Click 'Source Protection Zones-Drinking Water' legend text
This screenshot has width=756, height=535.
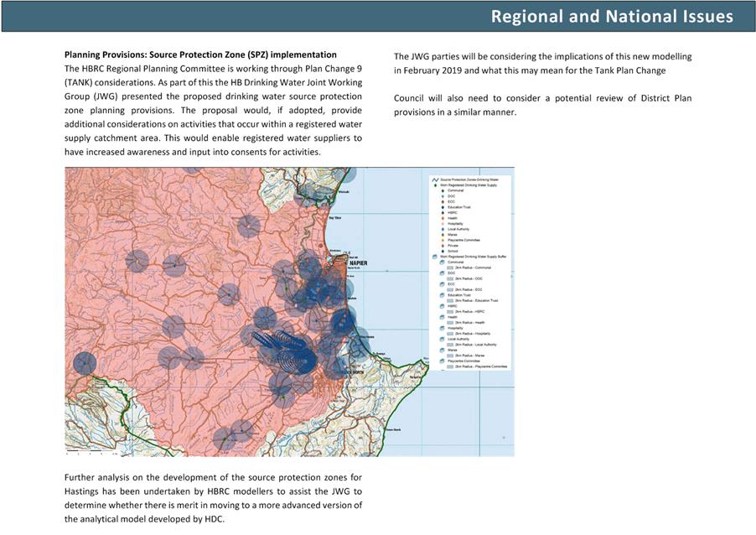[469, 180]
